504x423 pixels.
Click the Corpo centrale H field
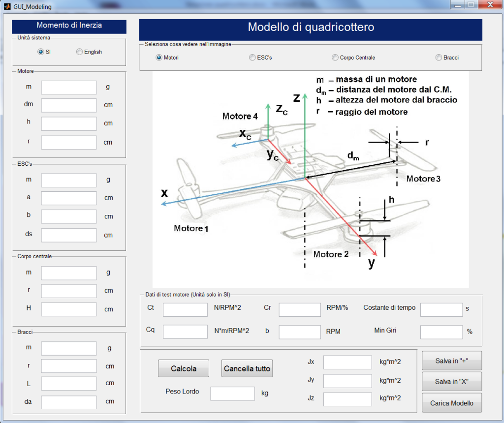69,309
